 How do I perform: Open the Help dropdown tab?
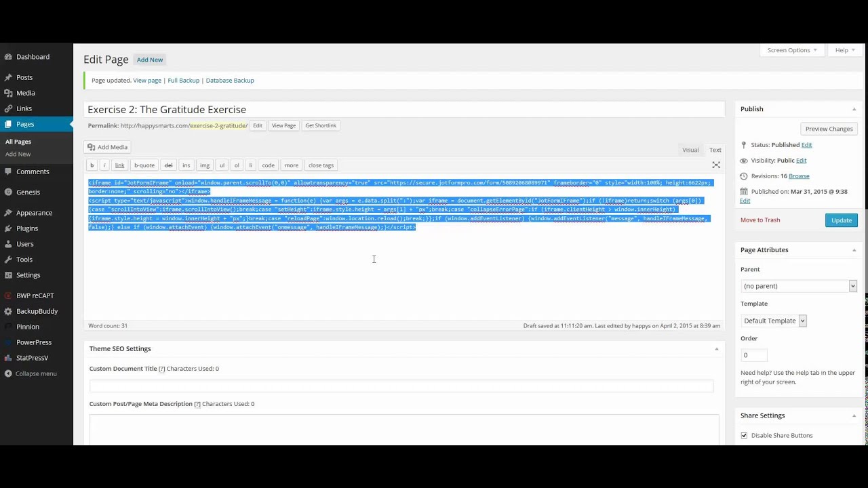[845, 50]
